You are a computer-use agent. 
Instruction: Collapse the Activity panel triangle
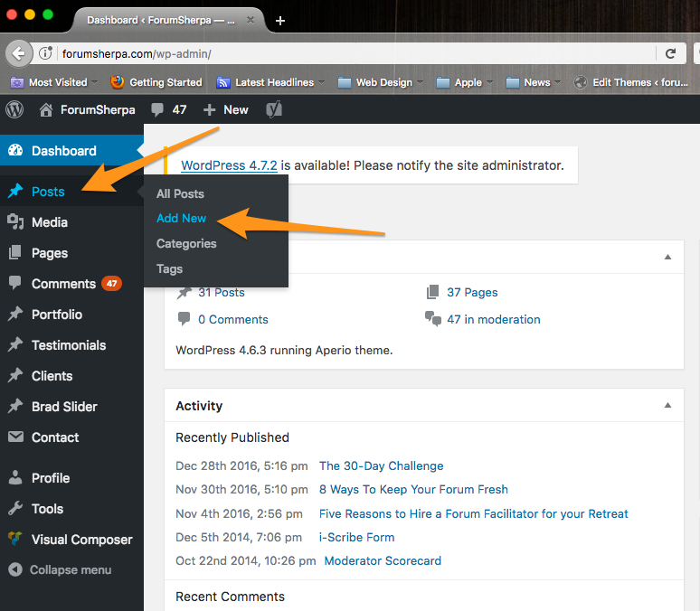coord(667,405)
